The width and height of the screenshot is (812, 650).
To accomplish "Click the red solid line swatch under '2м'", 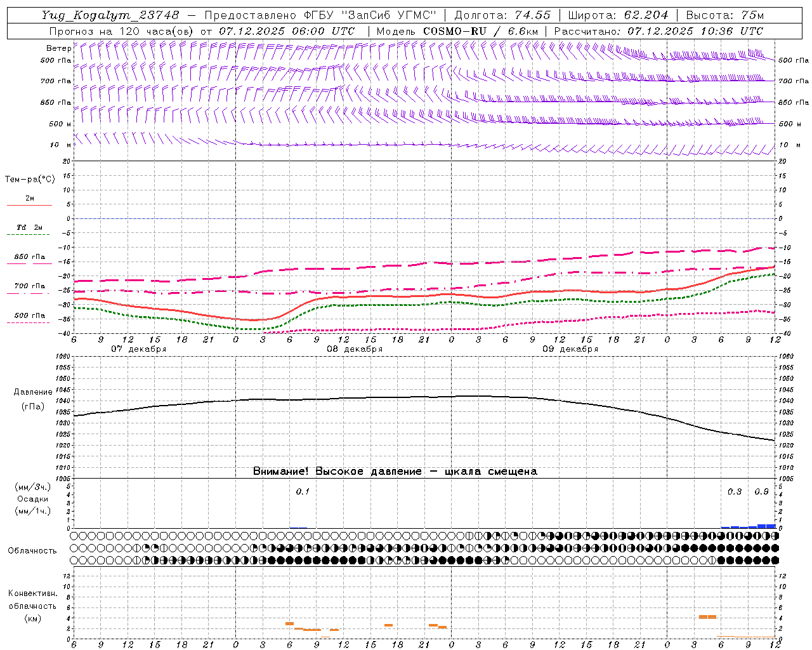I will 29,206.
